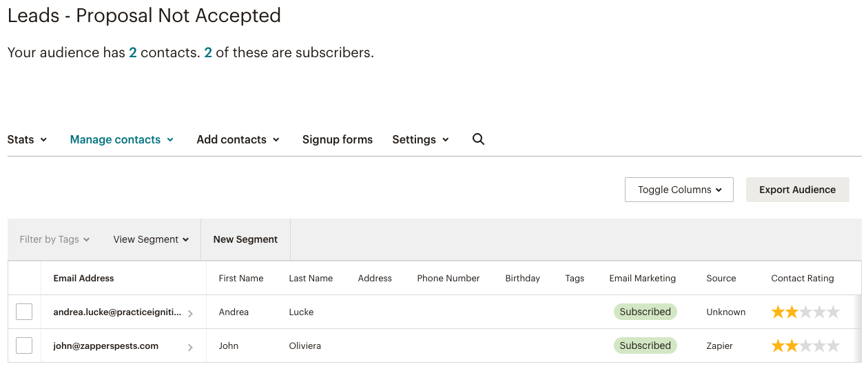
Task: Select the checkbox for Andrea Lucke
Action: click(24, 312)
